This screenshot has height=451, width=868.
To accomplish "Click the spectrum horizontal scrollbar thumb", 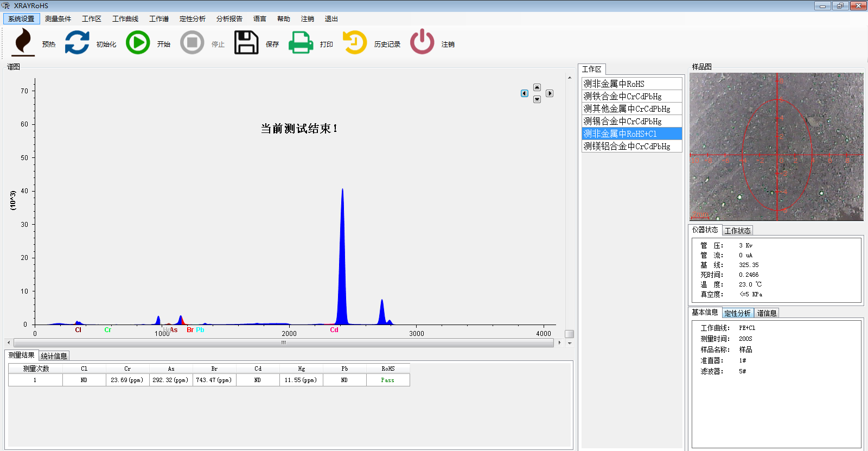I will 284,342.
